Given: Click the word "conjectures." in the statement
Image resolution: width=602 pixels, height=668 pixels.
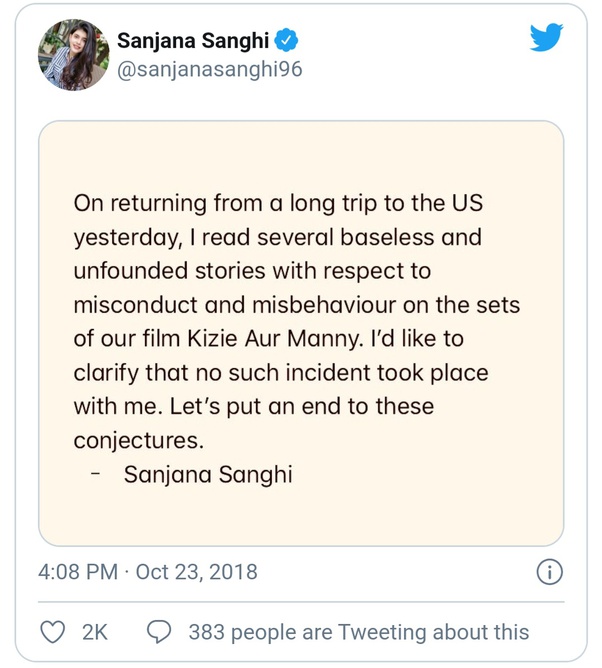Looking at the screenshot, I should [x=134, y=441].
